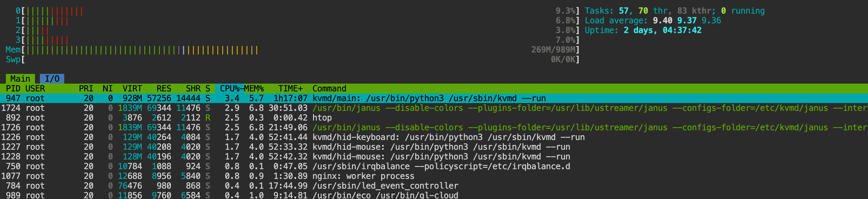Sort by PID column header

(13, 88)
